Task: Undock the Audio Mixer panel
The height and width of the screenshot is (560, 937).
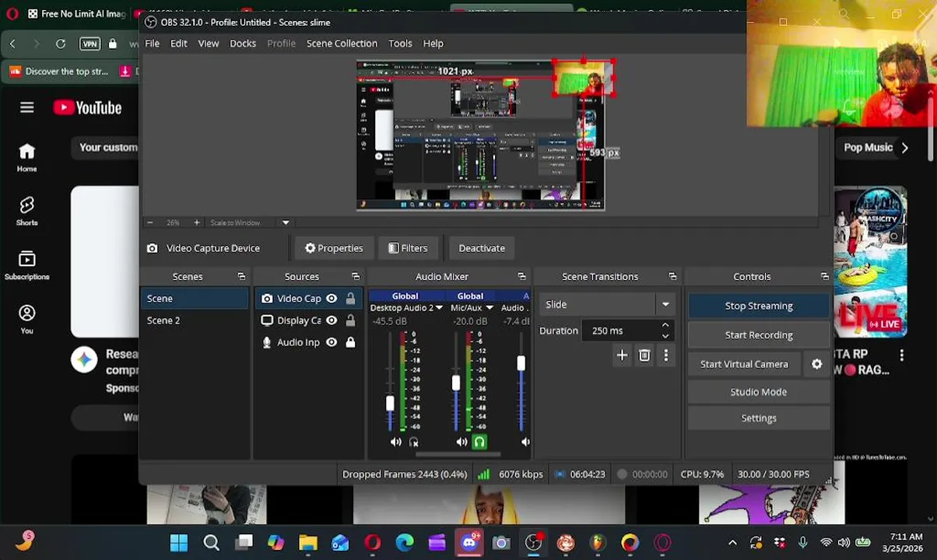Action: point(521,277)
